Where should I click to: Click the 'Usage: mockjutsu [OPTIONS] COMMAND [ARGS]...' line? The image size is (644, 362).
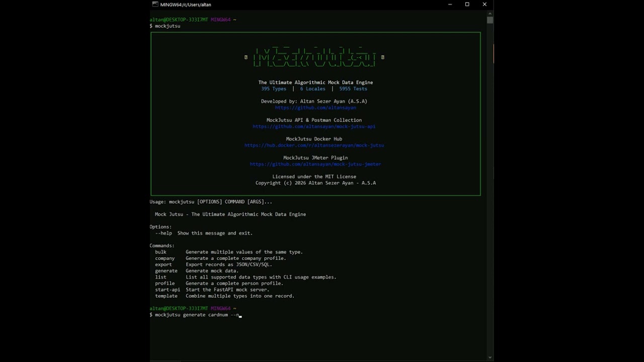[211, 202]
